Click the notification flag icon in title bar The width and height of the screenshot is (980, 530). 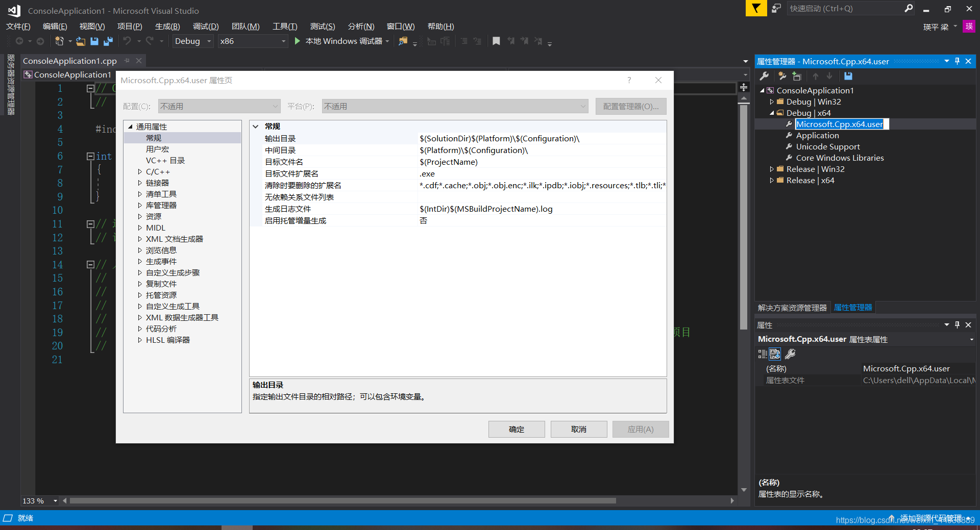[756, 8]
